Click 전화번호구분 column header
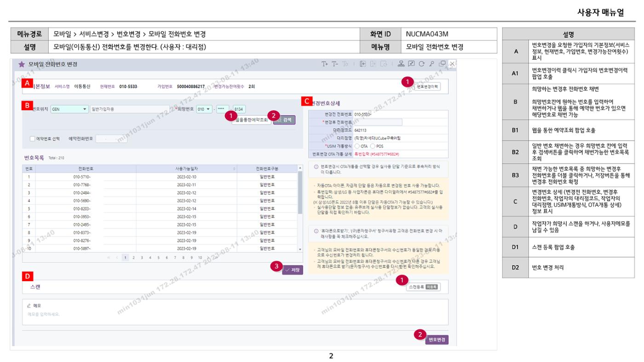Screen dimensions: 644x362 pos(267,169)
